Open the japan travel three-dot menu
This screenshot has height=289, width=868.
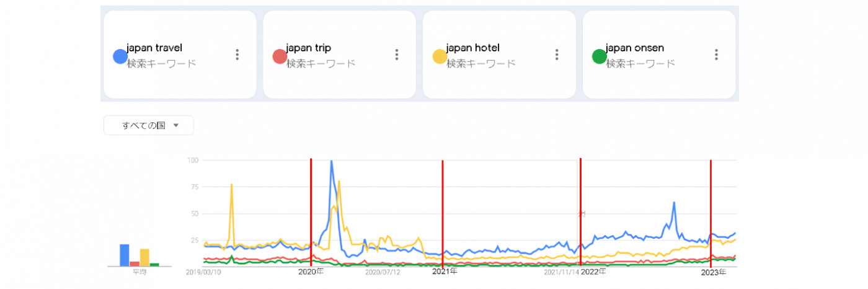237,55
